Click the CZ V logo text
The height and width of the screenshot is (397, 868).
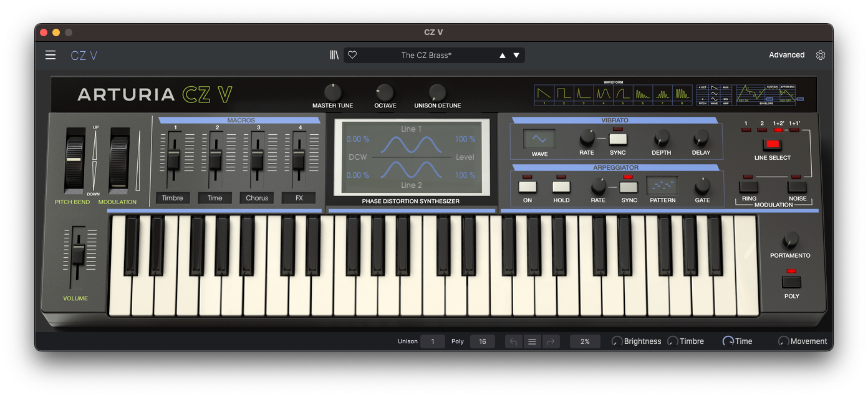(84, 56)
